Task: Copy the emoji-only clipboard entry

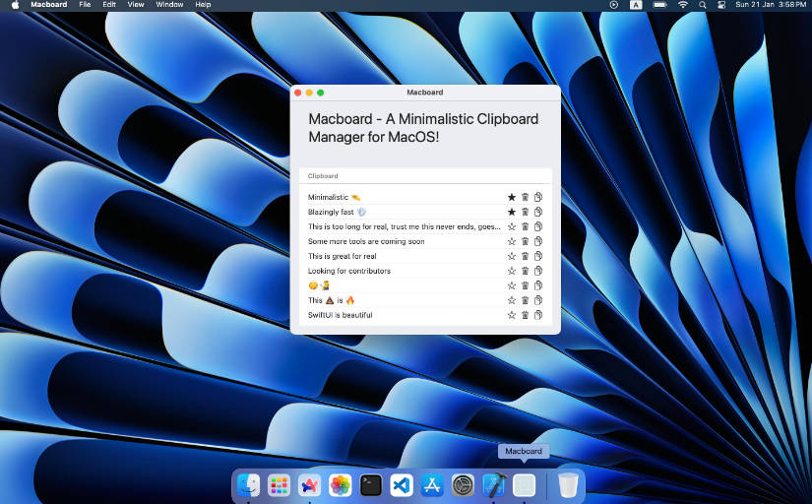Action: 538,285
